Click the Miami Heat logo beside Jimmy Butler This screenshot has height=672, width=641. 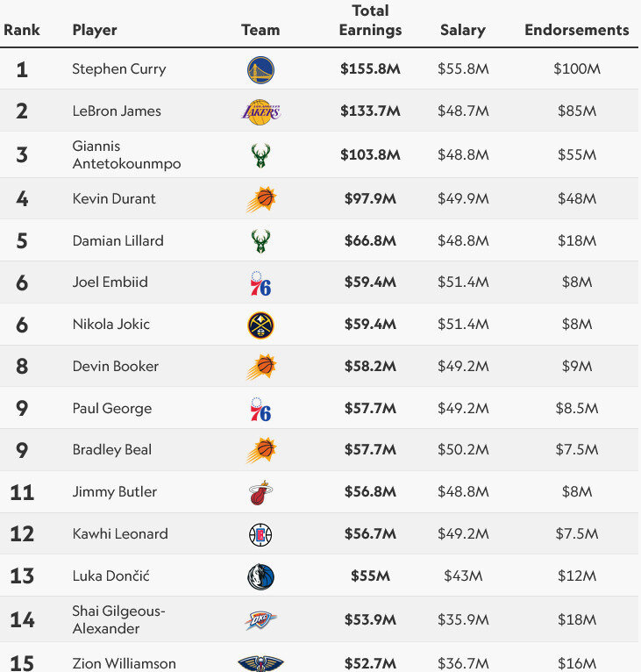tap(260, 492)
